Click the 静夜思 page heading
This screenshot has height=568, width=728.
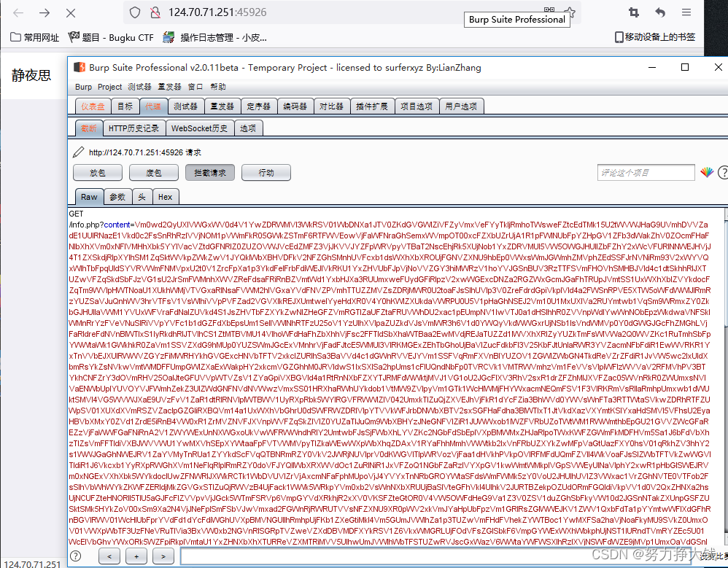tap(31, 75)
